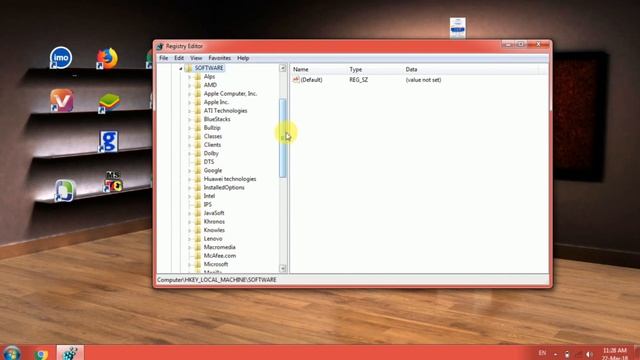Click the tree pane vertical scrollbar thumb
The height and width of the screenshot is (360, 640).
[x=282, y=138]
